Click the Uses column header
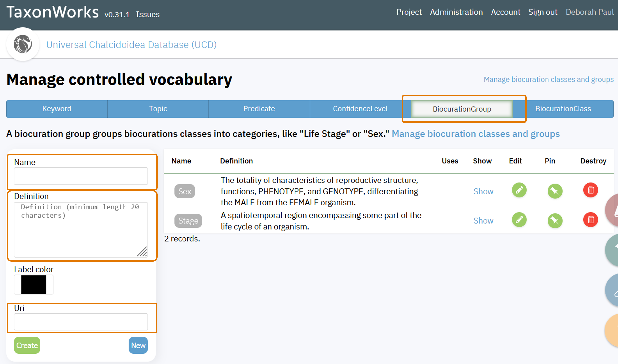The width and height of the screenshot is (618, 364). pyautogui.click(x=450, y=161)
